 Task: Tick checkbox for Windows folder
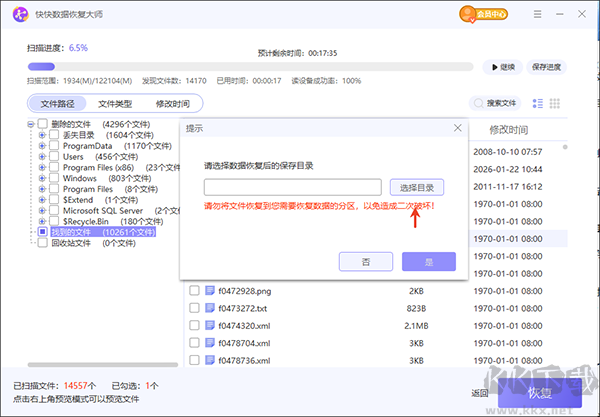pyautogui.click(x=54, y=178)
